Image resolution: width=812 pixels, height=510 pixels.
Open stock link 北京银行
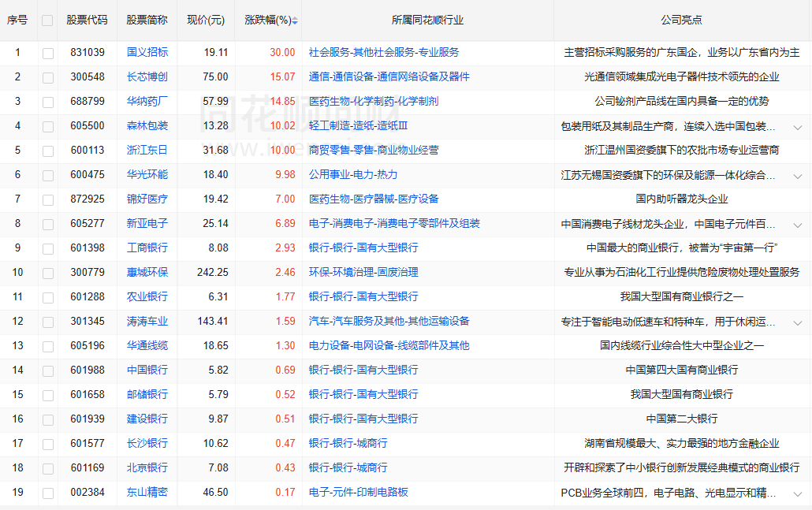pos(147,467)
